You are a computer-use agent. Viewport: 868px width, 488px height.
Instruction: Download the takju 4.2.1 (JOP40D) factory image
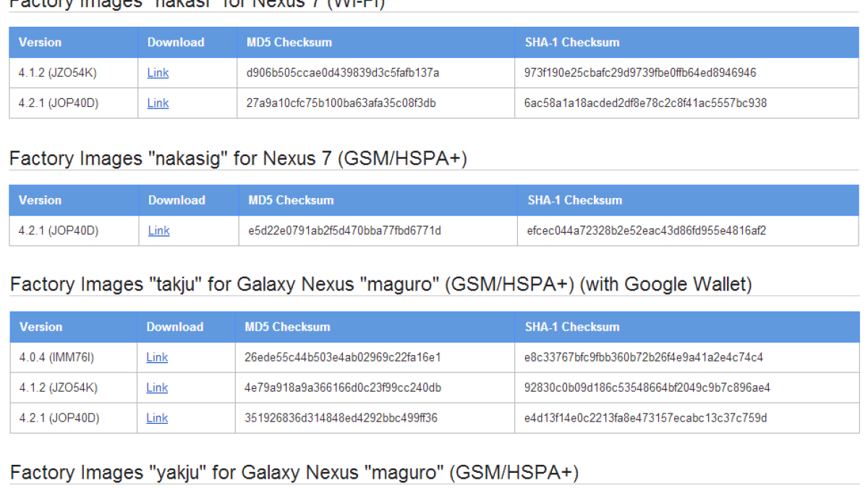click(157, 418)
